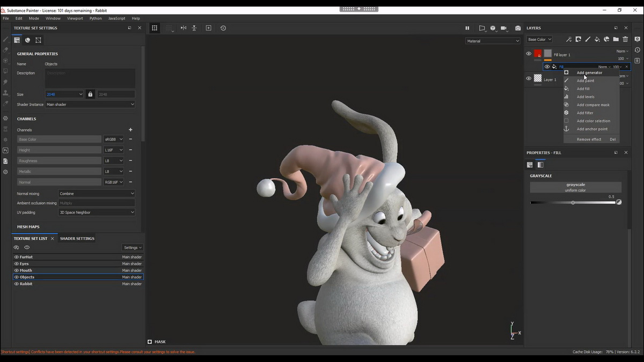Hide the Fill effect using its eye icon
This screenshot has width=644, height=362.
point(547,67)
